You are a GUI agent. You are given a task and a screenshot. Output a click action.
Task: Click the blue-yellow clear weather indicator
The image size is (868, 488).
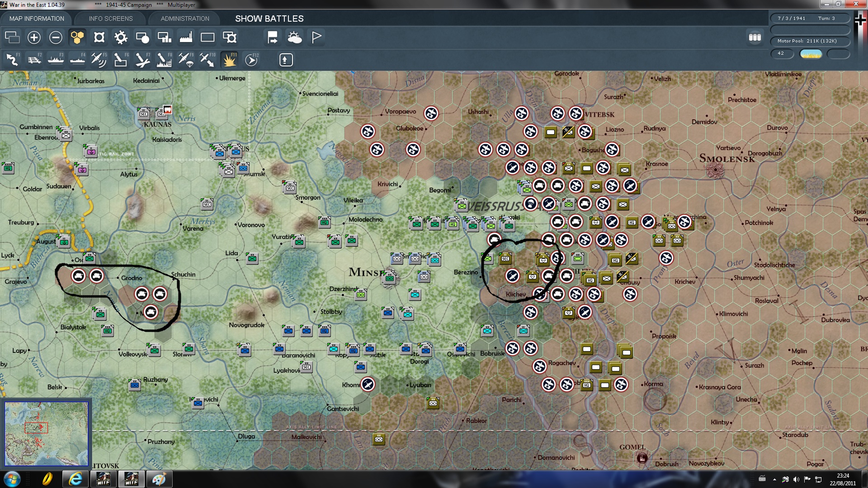811,54
